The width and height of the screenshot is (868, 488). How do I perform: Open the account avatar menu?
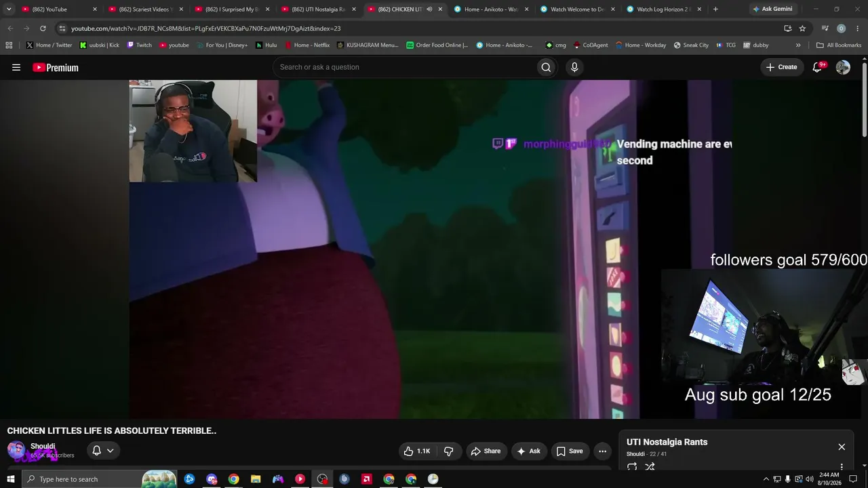(843, 67)
